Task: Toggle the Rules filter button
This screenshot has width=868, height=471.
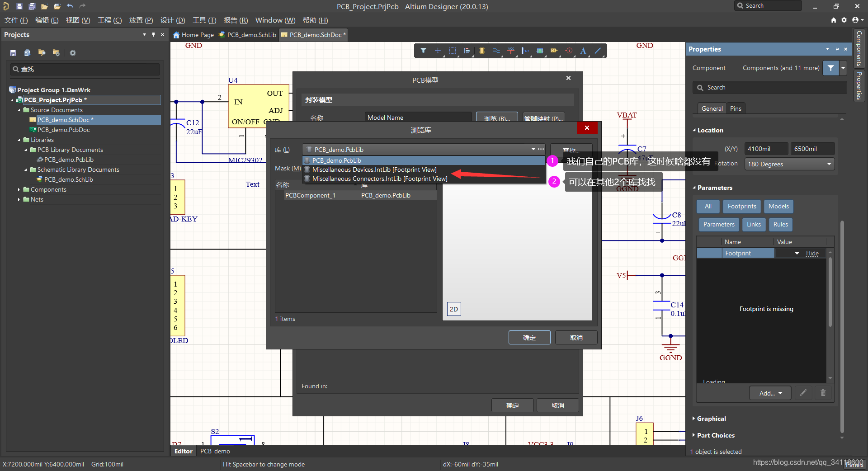Action: tap(781, 225)
